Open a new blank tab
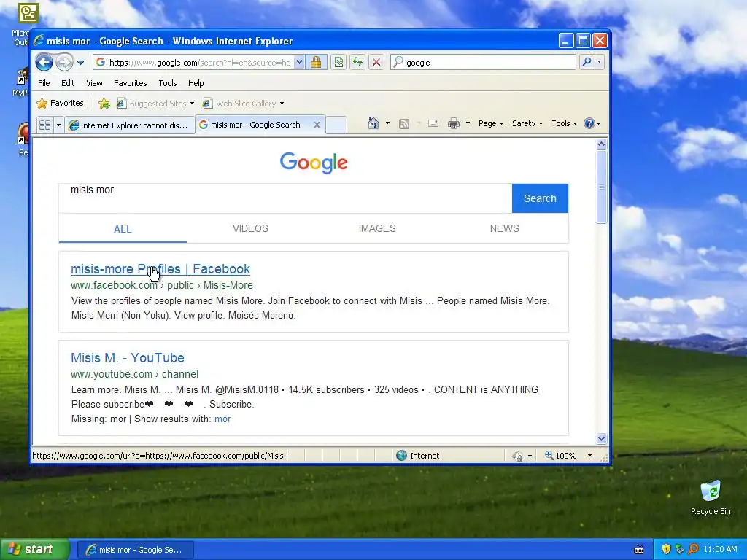 pos(336,125)
